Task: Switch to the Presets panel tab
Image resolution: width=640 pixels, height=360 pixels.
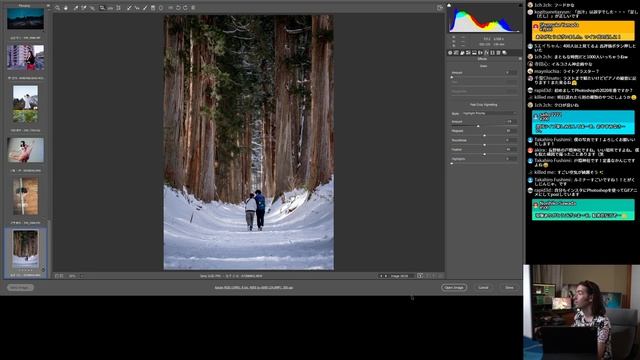Action: pos(498,53)
